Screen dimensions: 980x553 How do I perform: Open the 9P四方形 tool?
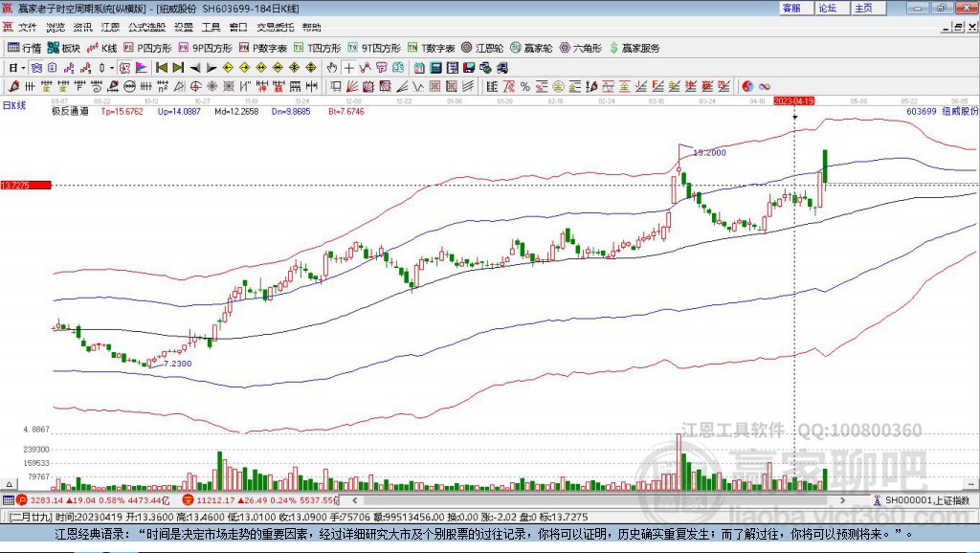[205, 48]
